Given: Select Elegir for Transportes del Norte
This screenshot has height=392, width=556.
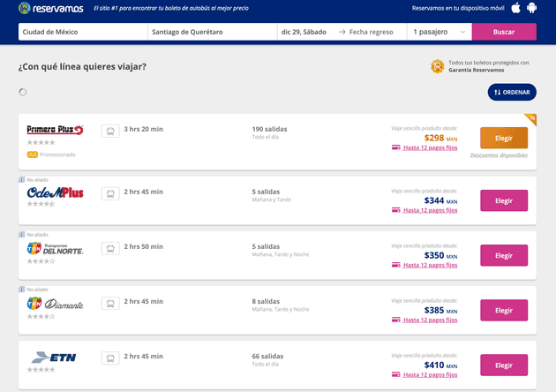Looking at the screenshot, I should [x=504, y=255].
